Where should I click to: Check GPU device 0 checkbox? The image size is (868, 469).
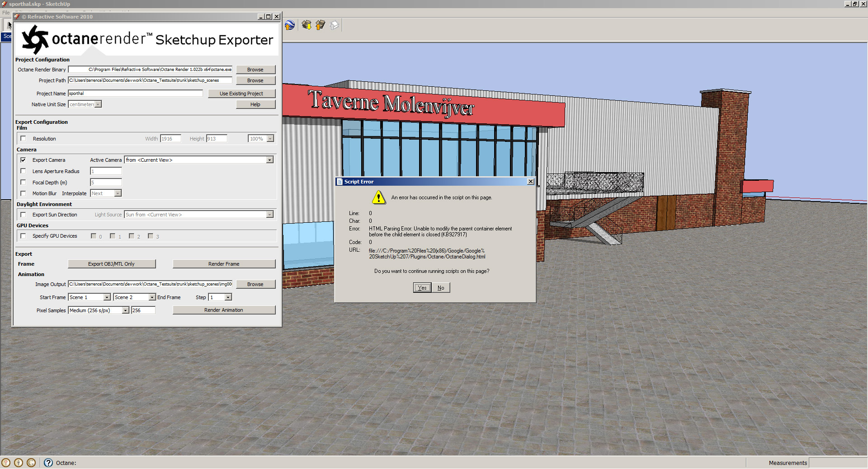tap(94, 236)
